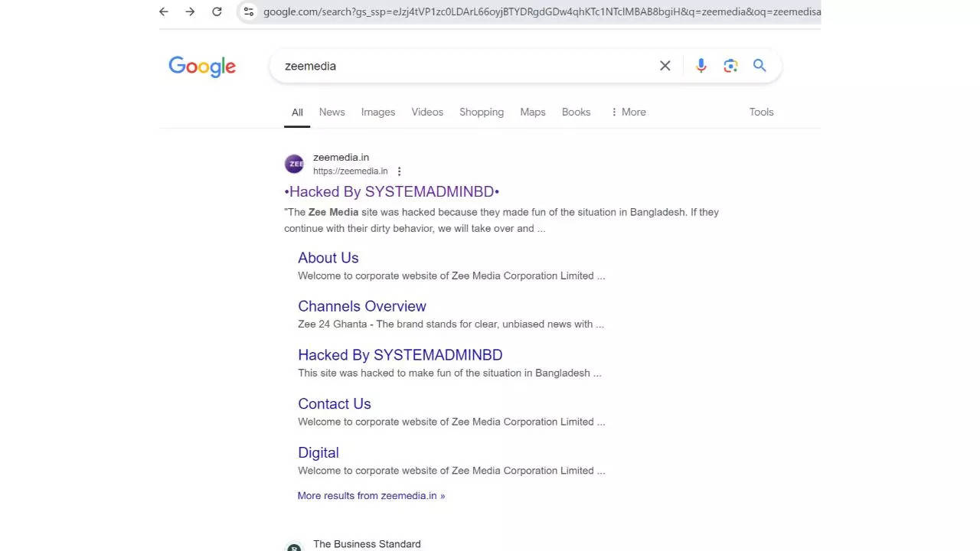
Task: Switch to the Shopping tab
Action: click(482, 112)
